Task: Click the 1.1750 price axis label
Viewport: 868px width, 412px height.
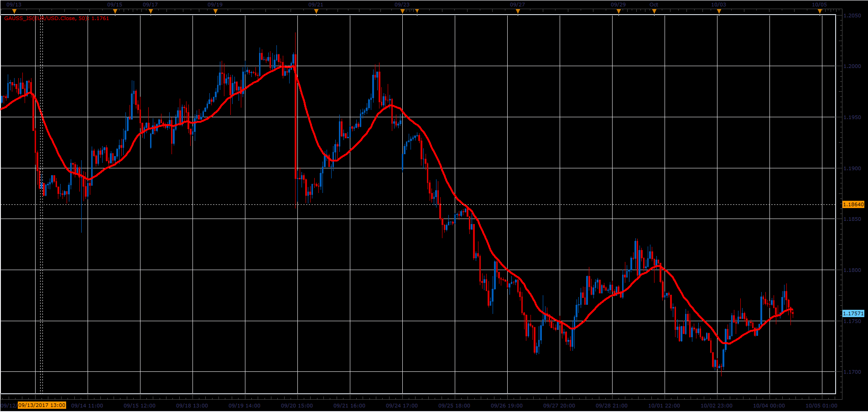Action: coord(852,321)
